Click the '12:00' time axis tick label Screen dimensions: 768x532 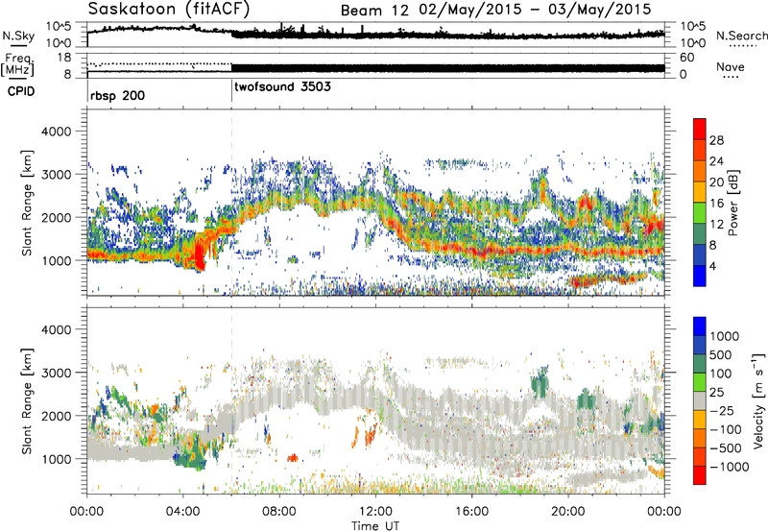pos(375,512)
